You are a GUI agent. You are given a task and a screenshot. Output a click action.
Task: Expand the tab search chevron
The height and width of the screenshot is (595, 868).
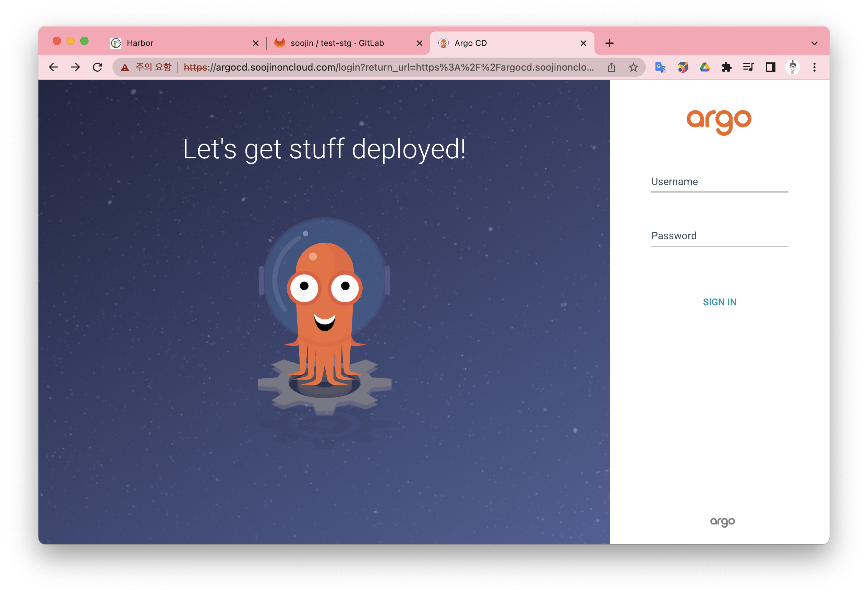(815, 43)
